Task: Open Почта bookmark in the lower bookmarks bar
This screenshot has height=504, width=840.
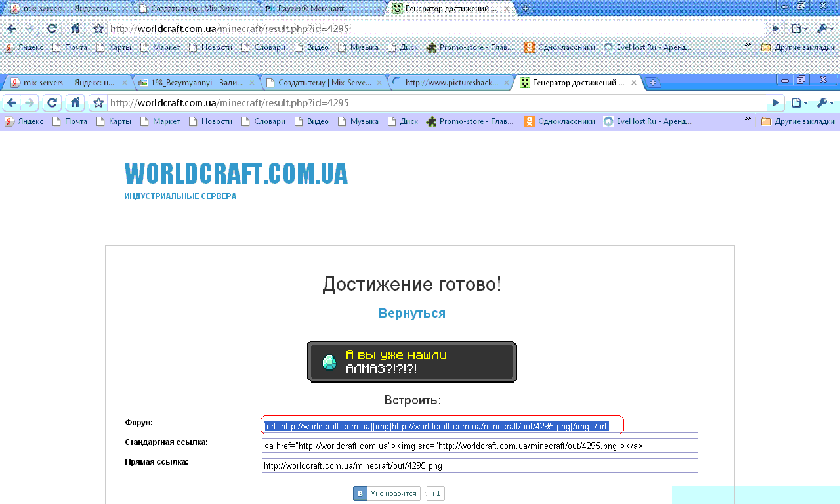Action: (x=70, y=121)
